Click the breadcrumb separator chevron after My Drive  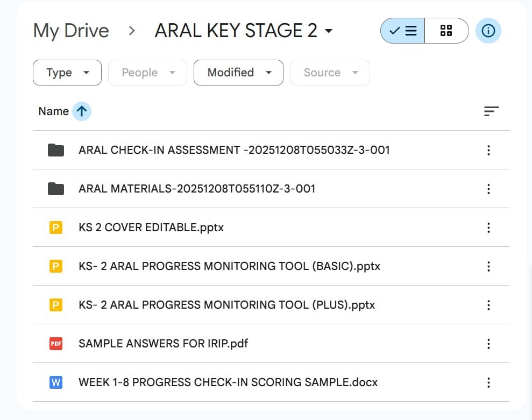tap(132, 31)
